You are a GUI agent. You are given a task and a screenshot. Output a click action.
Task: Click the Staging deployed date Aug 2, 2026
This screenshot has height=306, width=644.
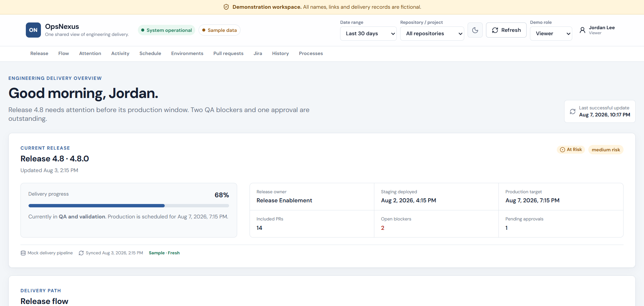(409, 200)
